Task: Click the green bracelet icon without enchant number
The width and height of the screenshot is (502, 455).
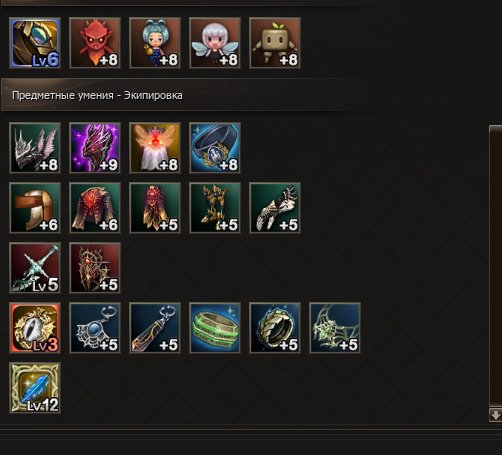Action: point(215,328)
